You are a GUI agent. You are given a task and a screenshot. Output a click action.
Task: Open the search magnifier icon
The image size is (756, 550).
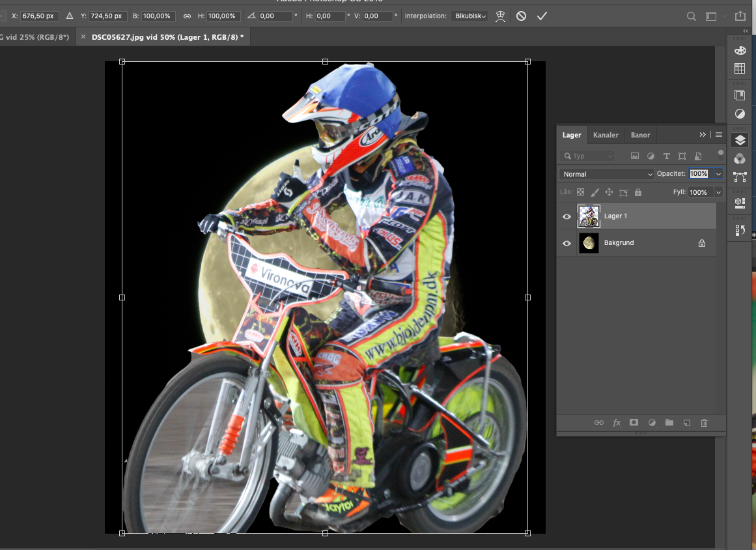692,16
